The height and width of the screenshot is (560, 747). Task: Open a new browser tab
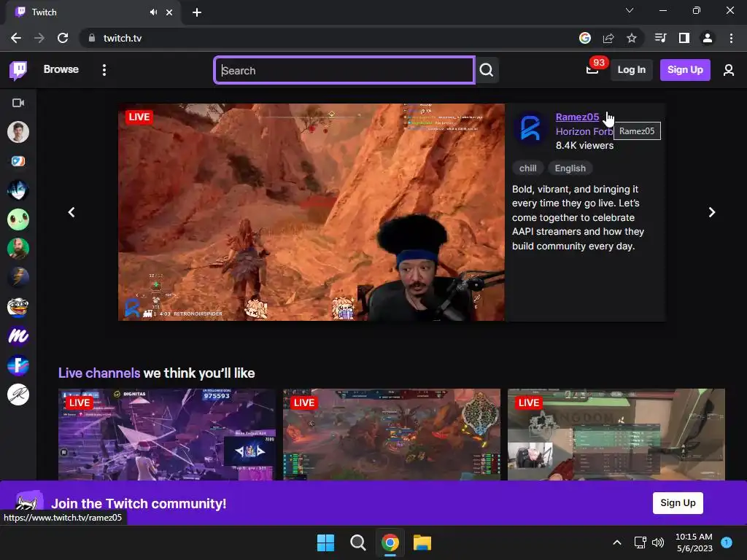(197, 12)
